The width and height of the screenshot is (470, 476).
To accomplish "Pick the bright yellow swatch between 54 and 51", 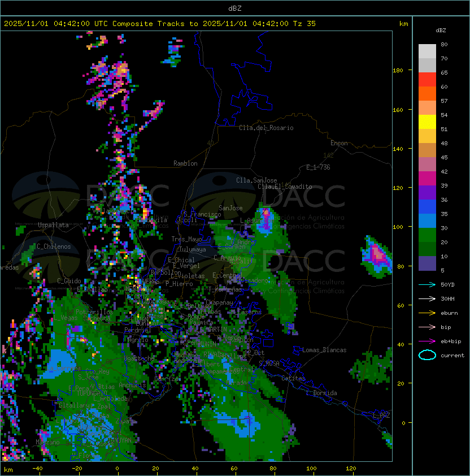I will [427, 122].
